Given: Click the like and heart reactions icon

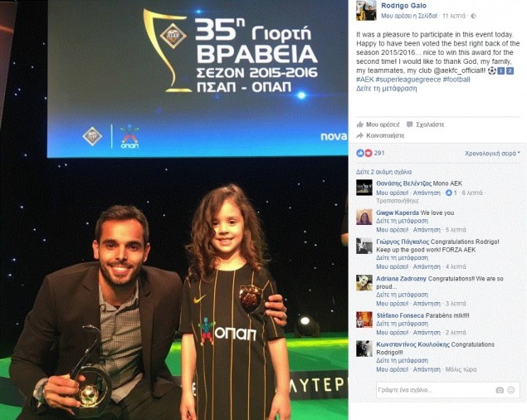Looking at the screenshot, I should point(364,153).
